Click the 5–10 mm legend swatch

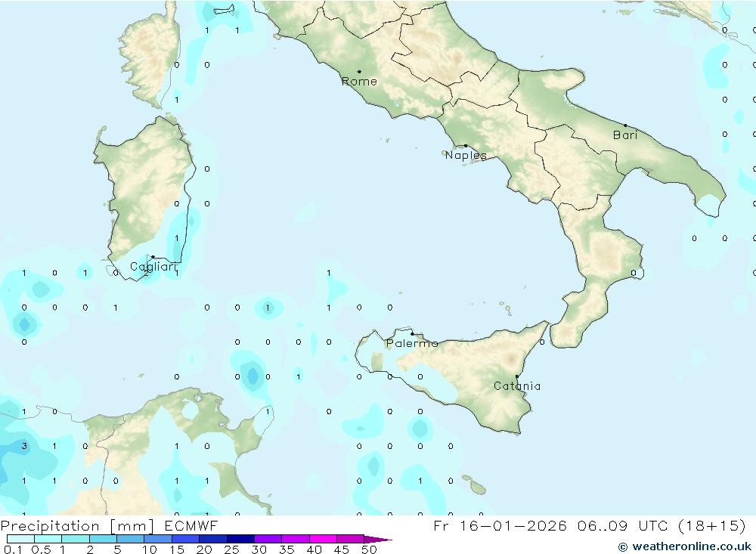pos(131,539)
